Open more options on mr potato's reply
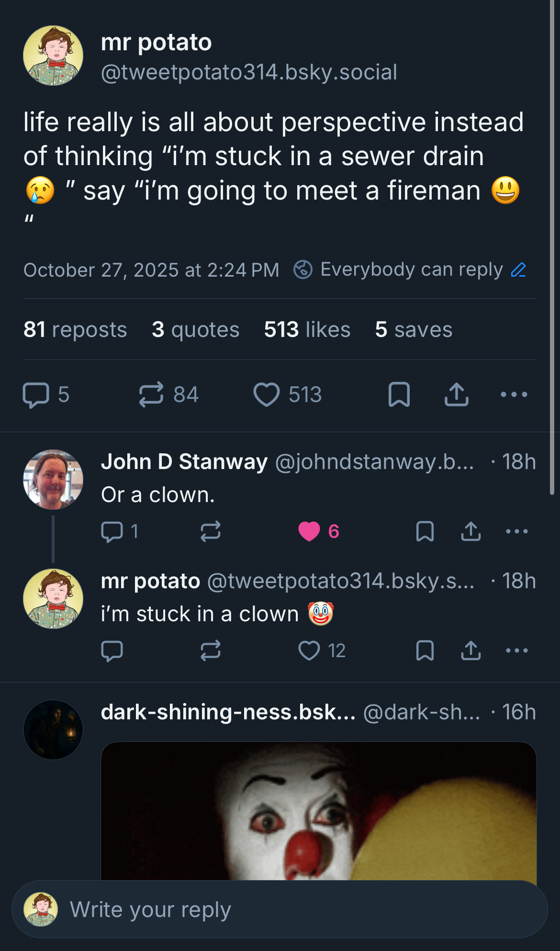 tap(517, 650)
